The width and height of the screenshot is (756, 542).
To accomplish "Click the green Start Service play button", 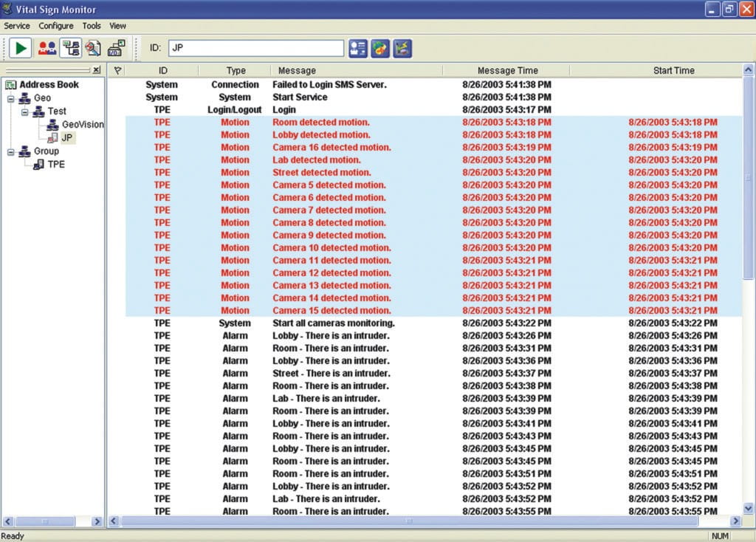I will (x=21, y=48).
